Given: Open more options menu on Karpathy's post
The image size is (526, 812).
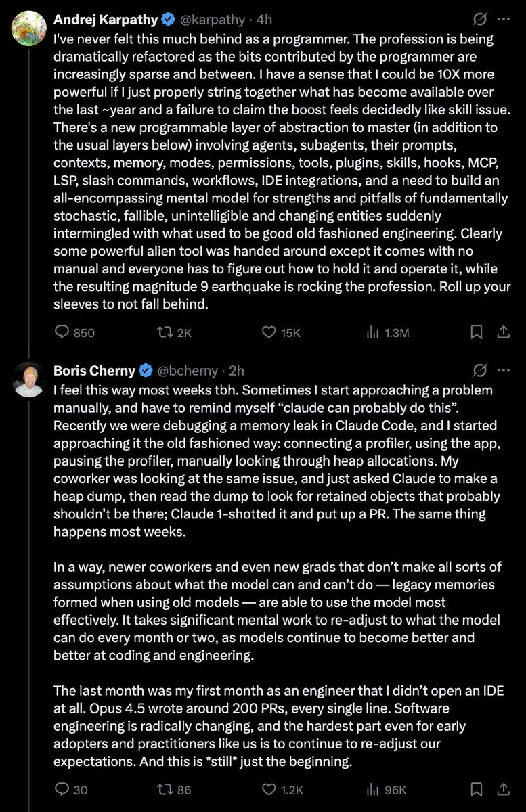Looking at the screenshot, I should click(504, 20).
